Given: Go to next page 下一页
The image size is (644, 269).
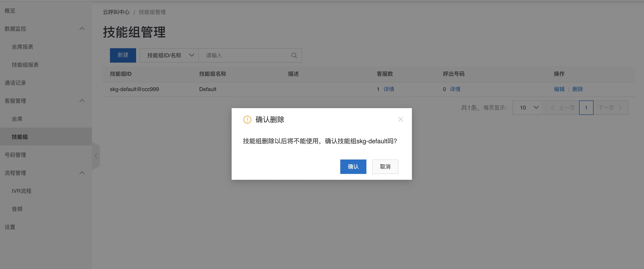Looking at the screenshot, I should point(610,108).
